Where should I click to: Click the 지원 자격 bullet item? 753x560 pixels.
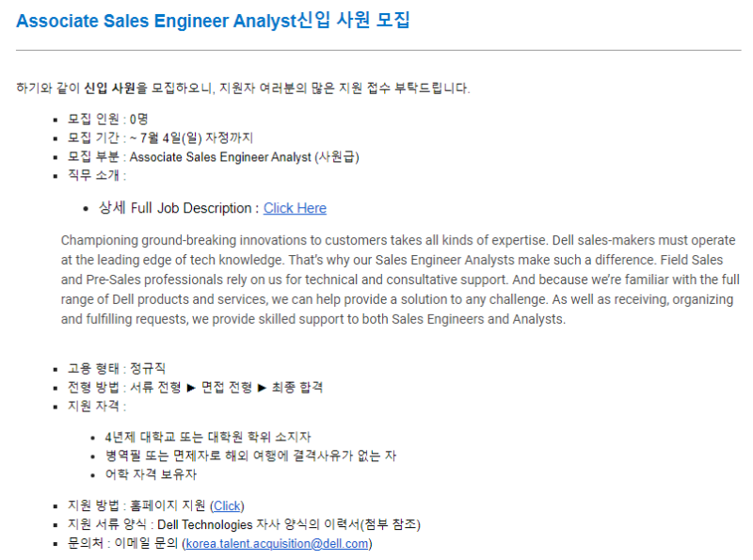(97, 407)
